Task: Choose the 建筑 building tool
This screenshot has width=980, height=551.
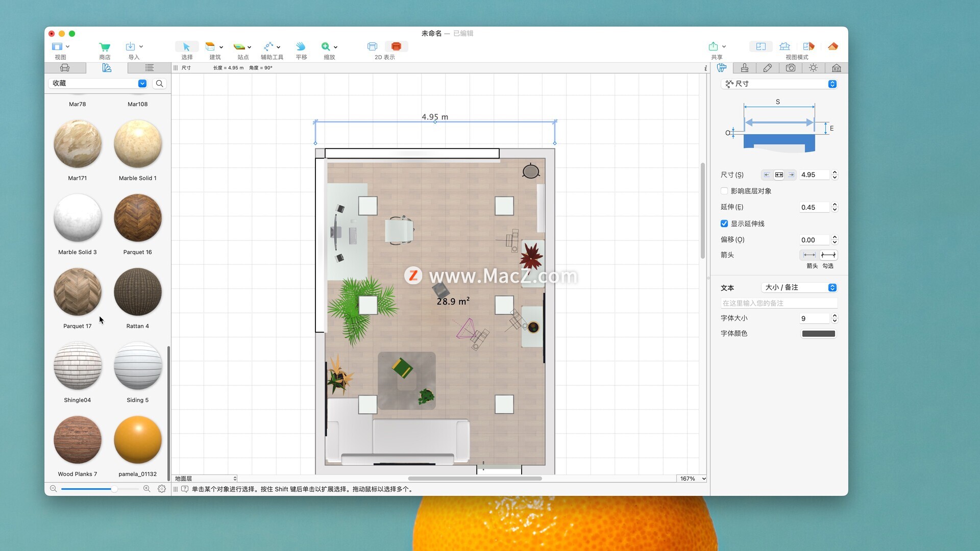Action: tap(210, 46)
